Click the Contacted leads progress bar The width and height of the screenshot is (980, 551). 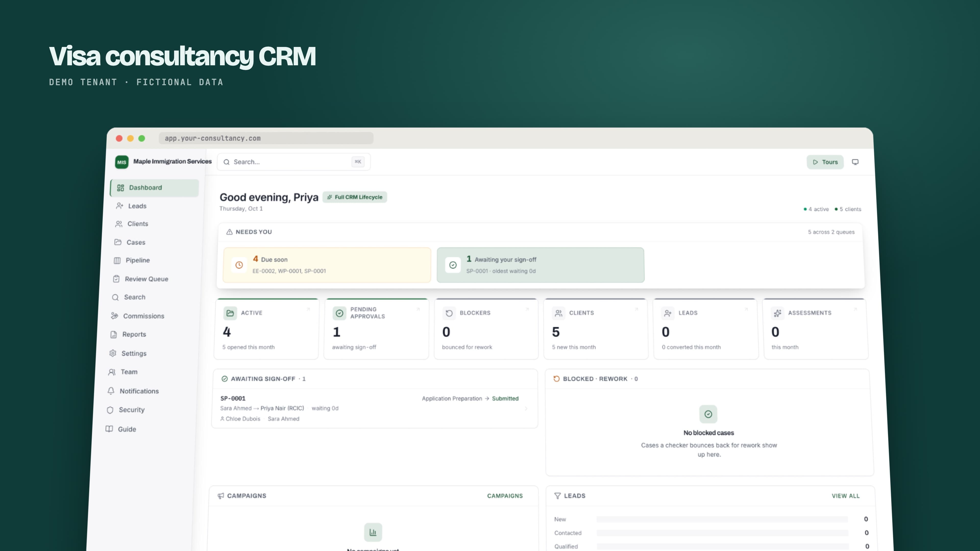click(722, 533)
